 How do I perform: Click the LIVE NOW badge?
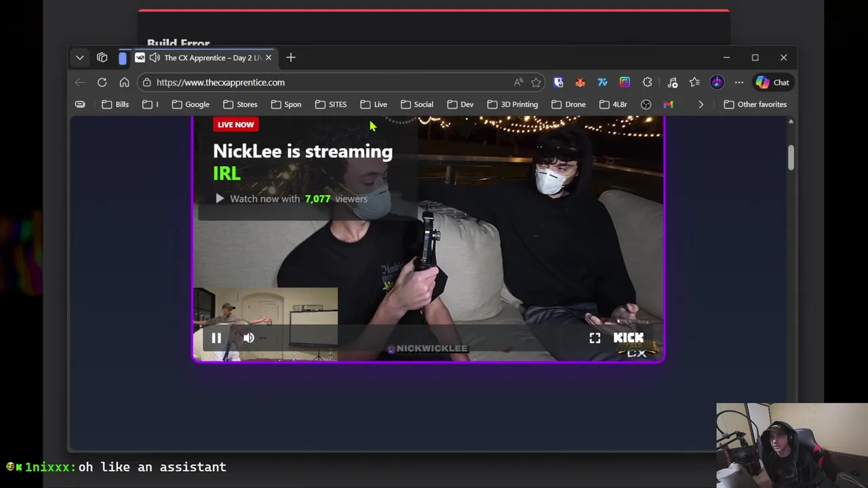235,124
